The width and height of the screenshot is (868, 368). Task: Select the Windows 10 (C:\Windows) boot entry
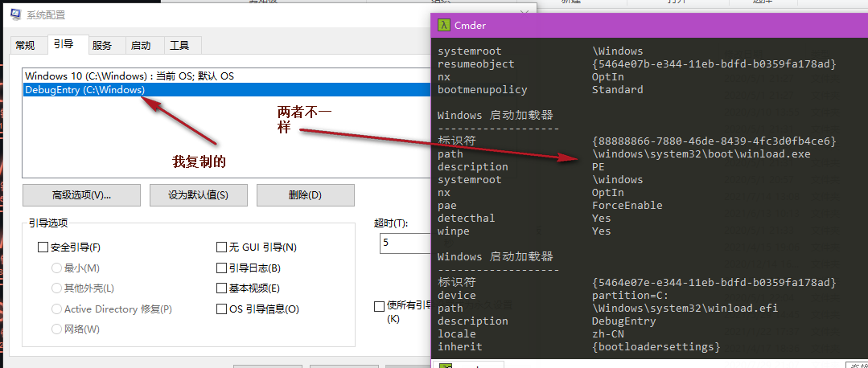[x=227, y=76]
